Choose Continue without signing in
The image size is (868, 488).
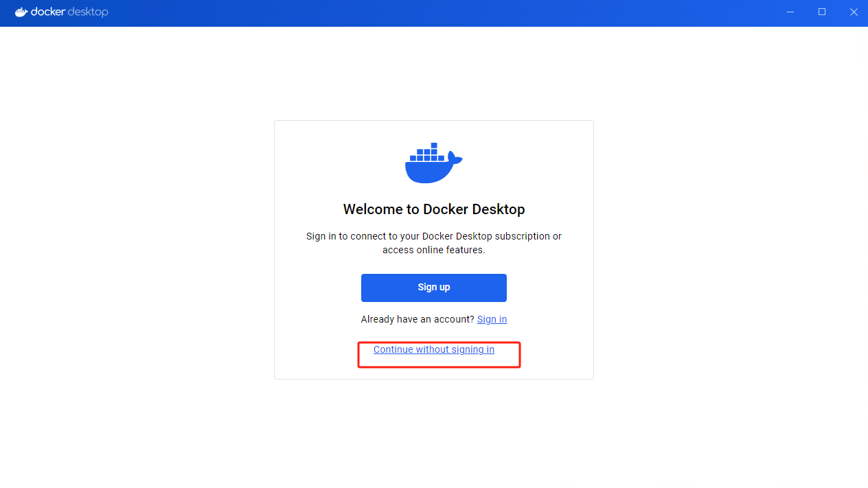pyautogui.click(x=434, y=349)
